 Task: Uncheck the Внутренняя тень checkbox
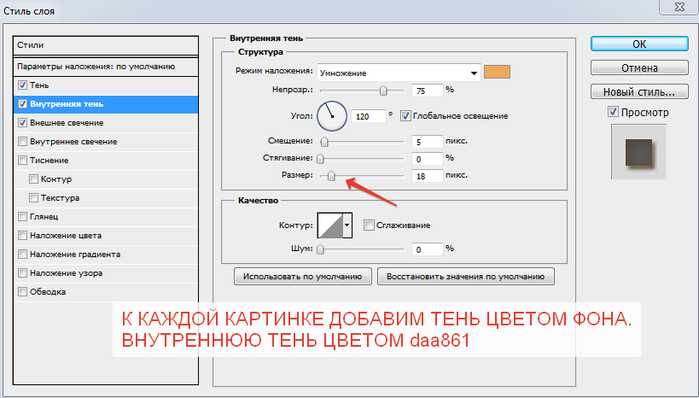(22, 104)
